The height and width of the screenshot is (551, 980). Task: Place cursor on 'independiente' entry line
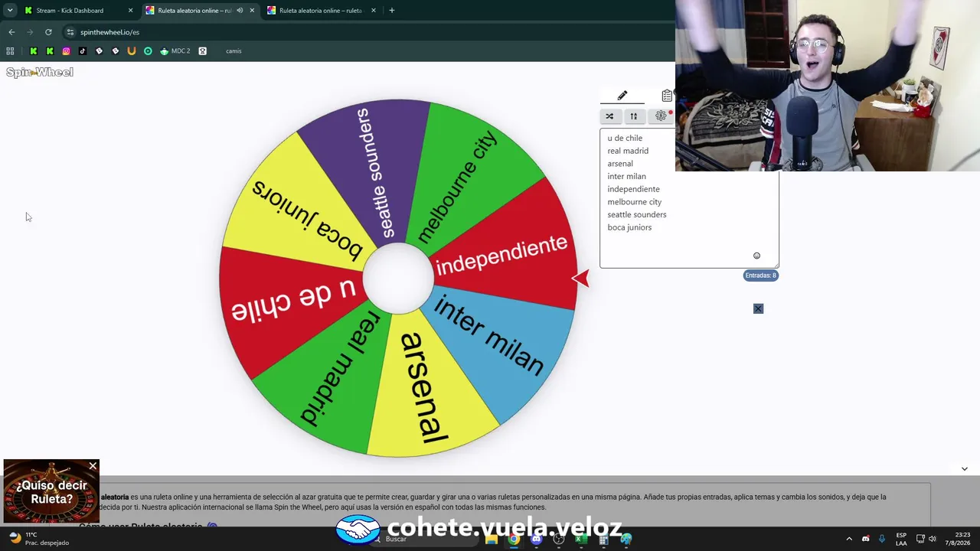click(633, 189)
